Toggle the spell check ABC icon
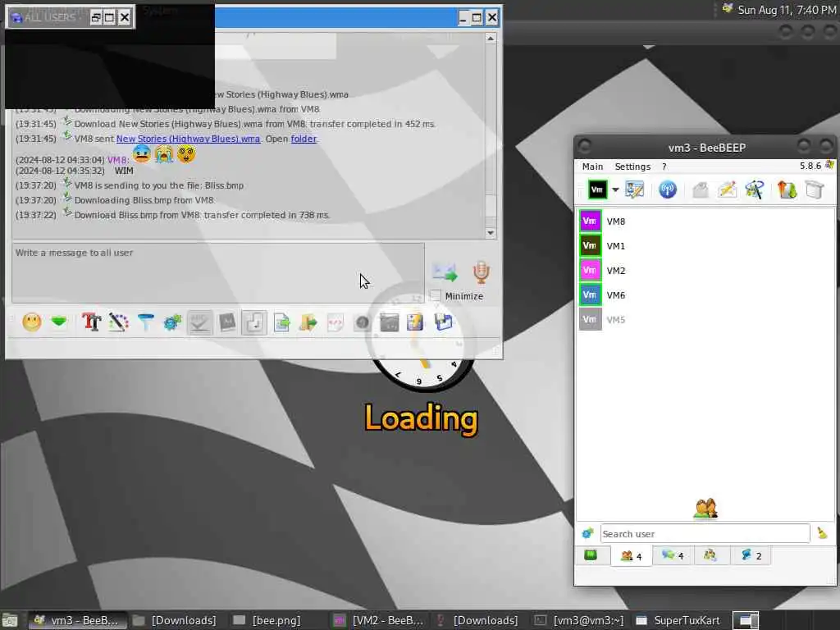The height and width of the screenshot is (630, 840). (200, 322)
